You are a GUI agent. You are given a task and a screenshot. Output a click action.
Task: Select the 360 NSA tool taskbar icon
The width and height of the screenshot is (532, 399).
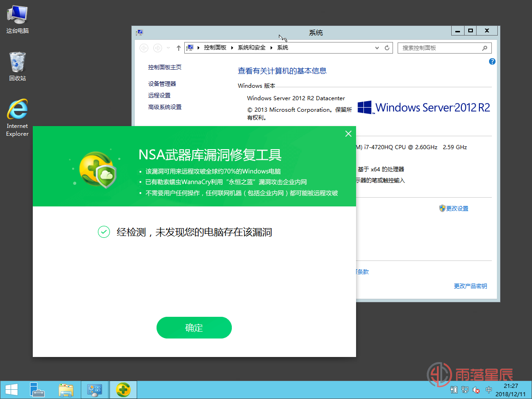(123, 390)
